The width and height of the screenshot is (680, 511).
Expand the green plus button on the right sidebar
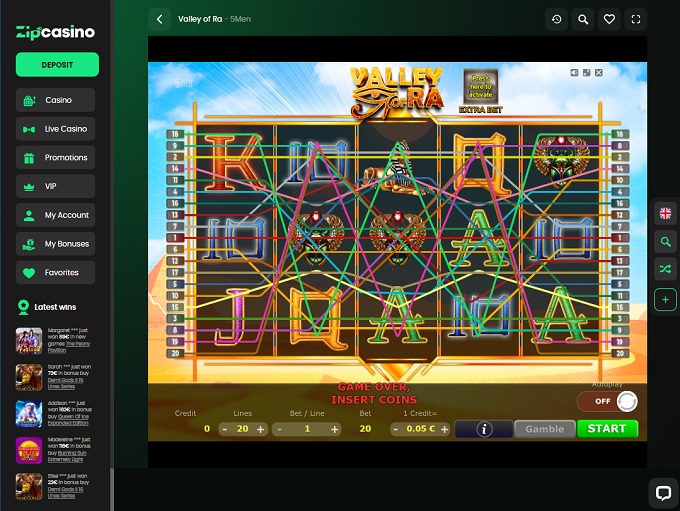[666, 299]
